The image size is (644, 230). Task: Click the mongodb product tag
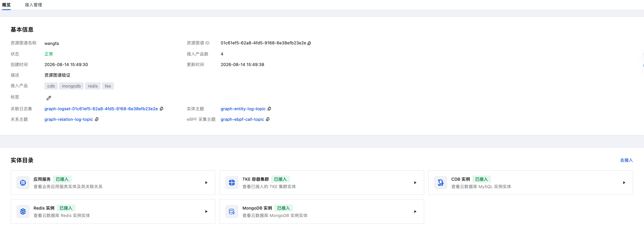coord(71,86)
